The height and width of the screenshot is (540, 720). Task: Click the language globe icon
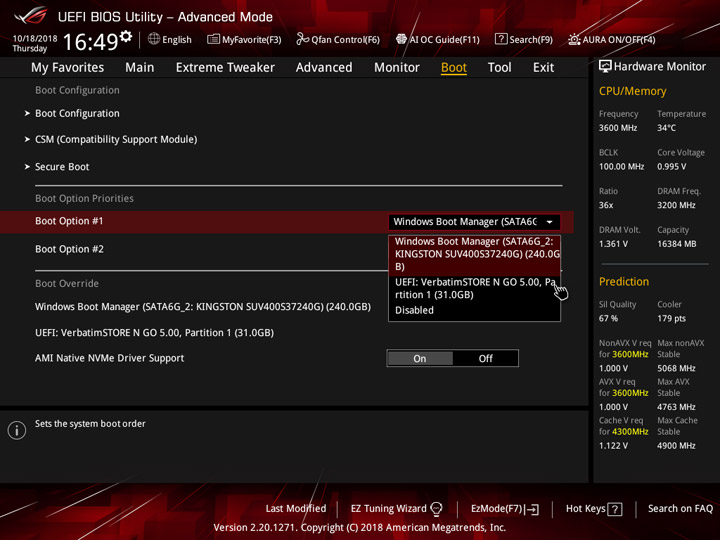[x=154, y=39]
